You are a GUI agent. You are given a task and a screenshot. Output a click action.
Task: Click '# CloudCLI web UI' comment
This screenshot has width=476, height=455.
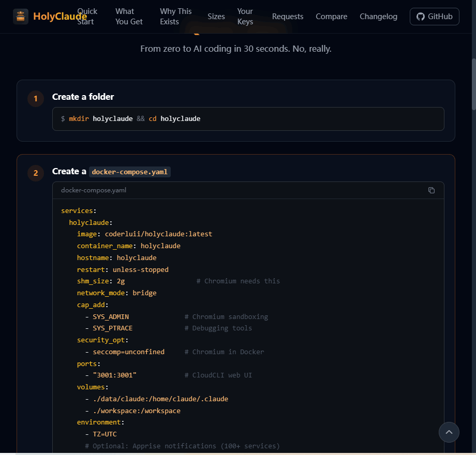(218, 375)
